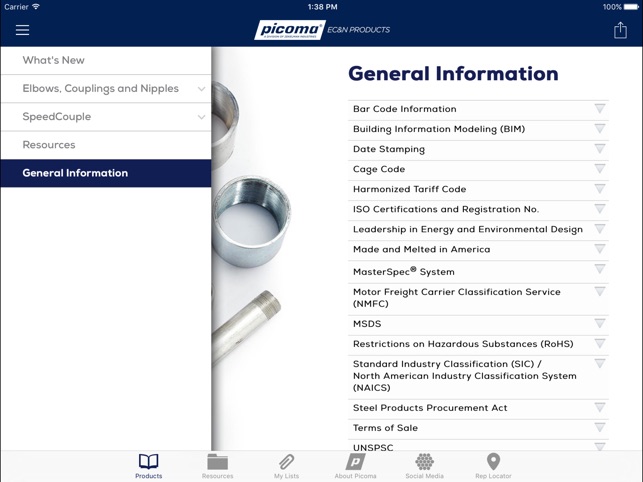Select SpeedCouple menu item
This screenshot has width=643, height=482.
[x=106, y=117]
